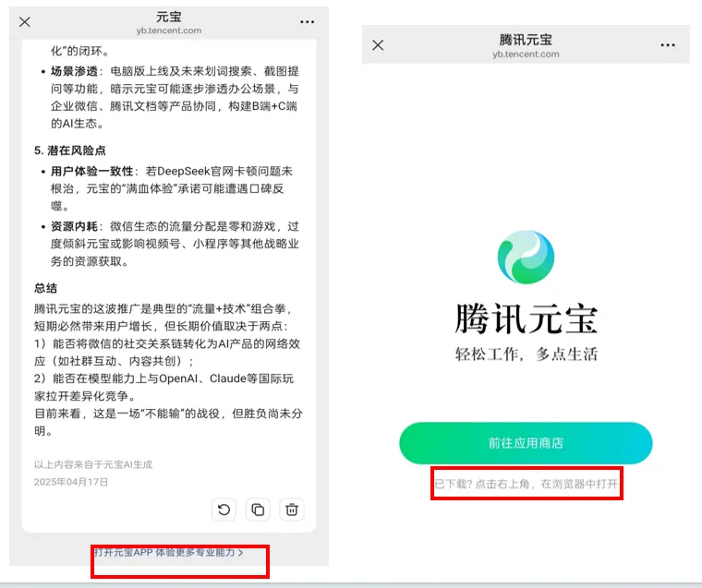The height and width of the screenshot is (588, 702).
Task: Click the 腾讯元宝 header title on the right
Action: (x=526, y=40)
